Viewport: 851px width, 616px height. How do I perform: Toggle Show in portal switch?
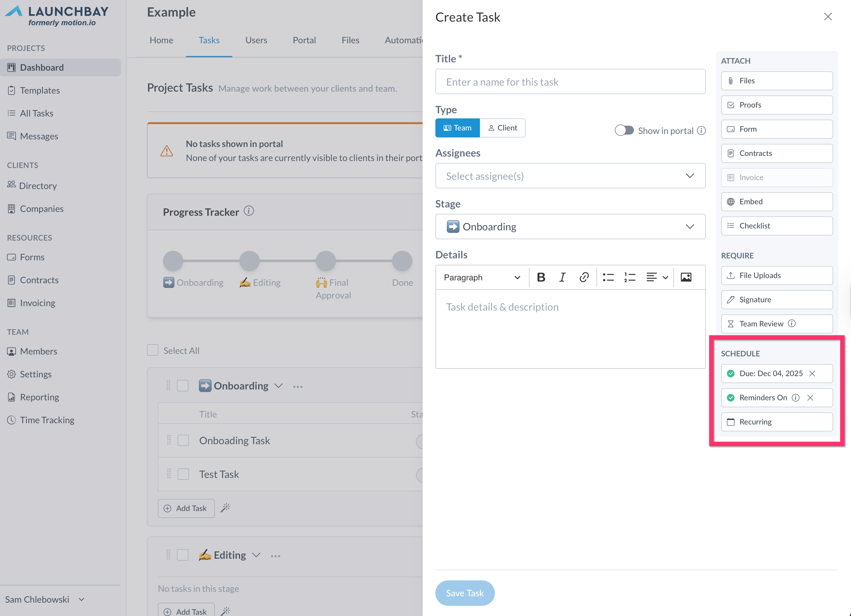point(624,130)
